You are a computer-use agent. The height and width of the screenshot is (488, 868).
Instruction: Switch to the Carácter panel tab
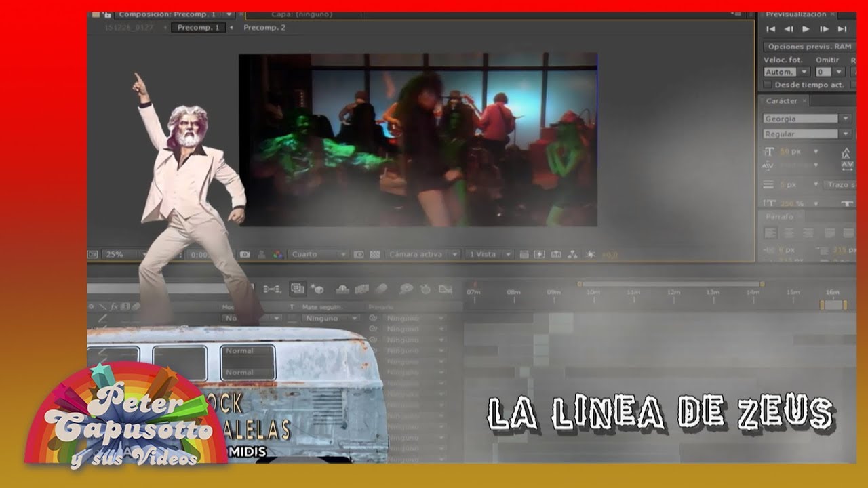point(782,101)
